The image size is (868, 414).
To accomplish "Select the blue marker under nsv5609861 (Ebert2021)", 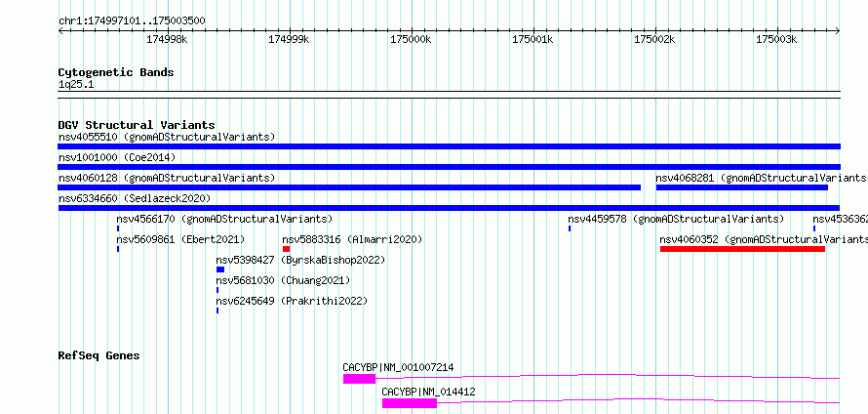I will coord(118,249).
